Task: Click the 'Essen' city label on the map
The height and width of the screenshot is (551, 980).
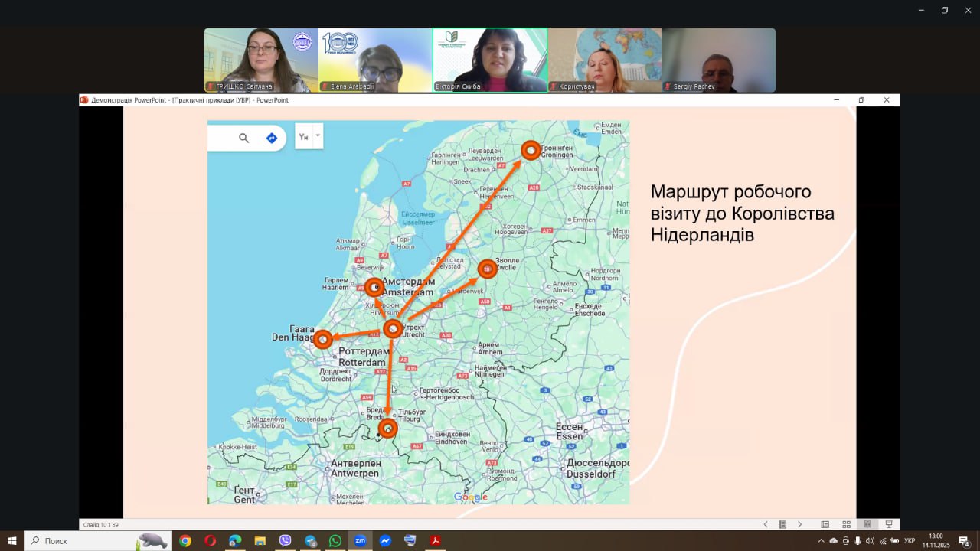Action: click(570, 436)
